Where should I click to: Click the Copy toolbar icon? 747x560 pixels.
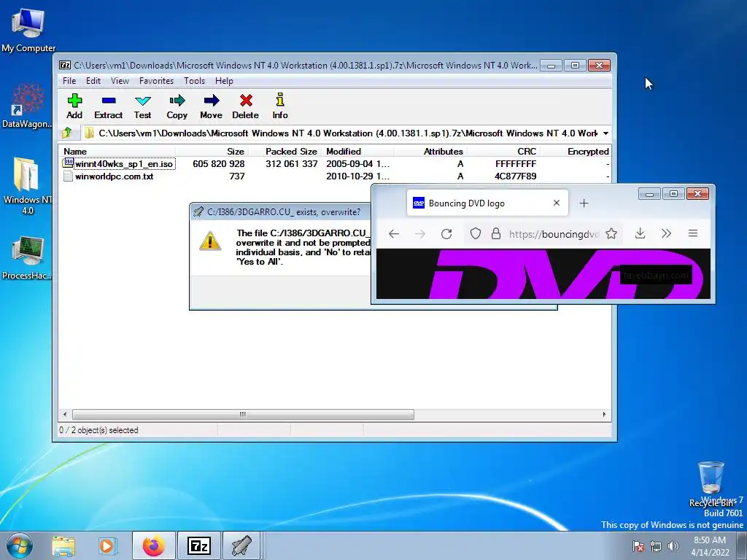(177, 106)
